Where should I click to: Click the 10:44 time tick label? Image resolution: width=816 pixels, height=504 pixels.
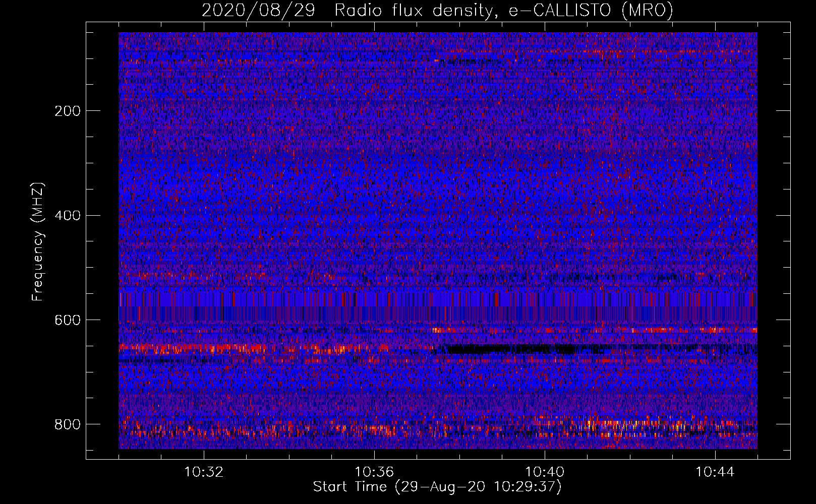pos(715,472)
